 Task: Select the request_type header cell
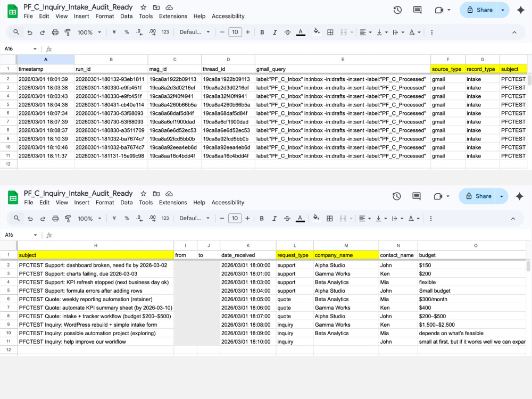coord(295,255)
